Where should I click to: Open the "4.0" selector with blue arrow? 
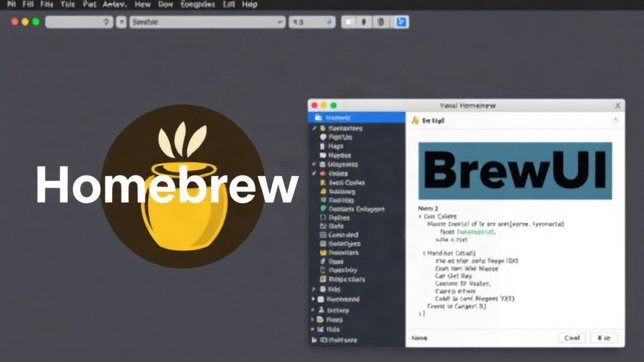312,22
